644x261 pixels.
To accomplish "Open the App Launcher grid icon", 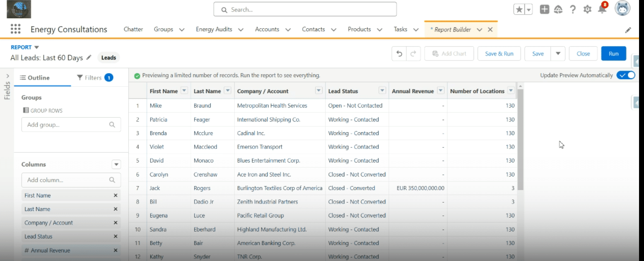I will [x=15, y=29].
